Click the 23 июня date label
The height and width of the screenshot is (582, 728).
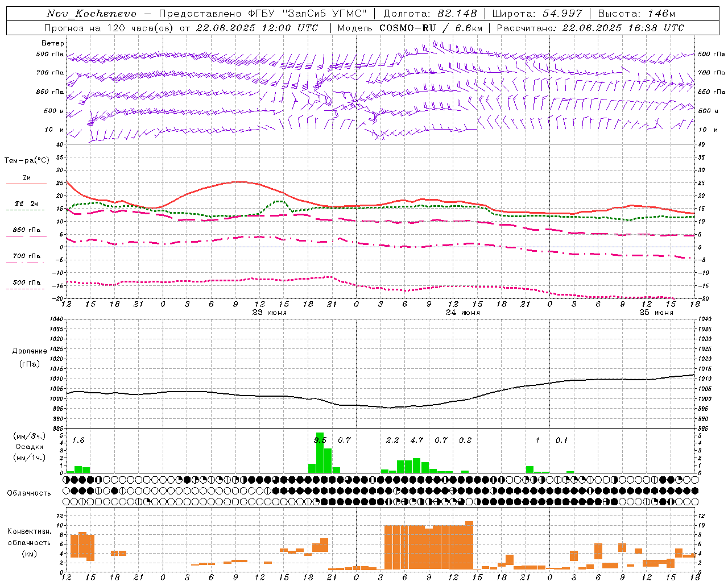coord(270,313)
